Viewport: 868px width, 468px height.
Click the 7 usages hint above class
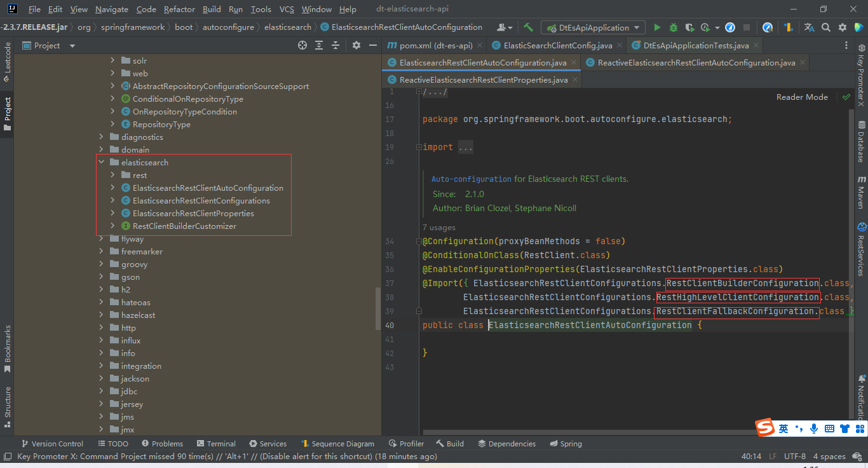click(439, 227)
